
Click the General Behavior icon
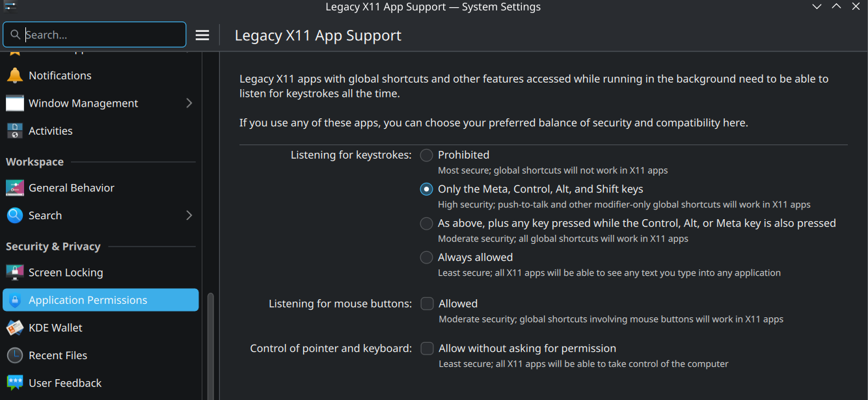[14, 188]
